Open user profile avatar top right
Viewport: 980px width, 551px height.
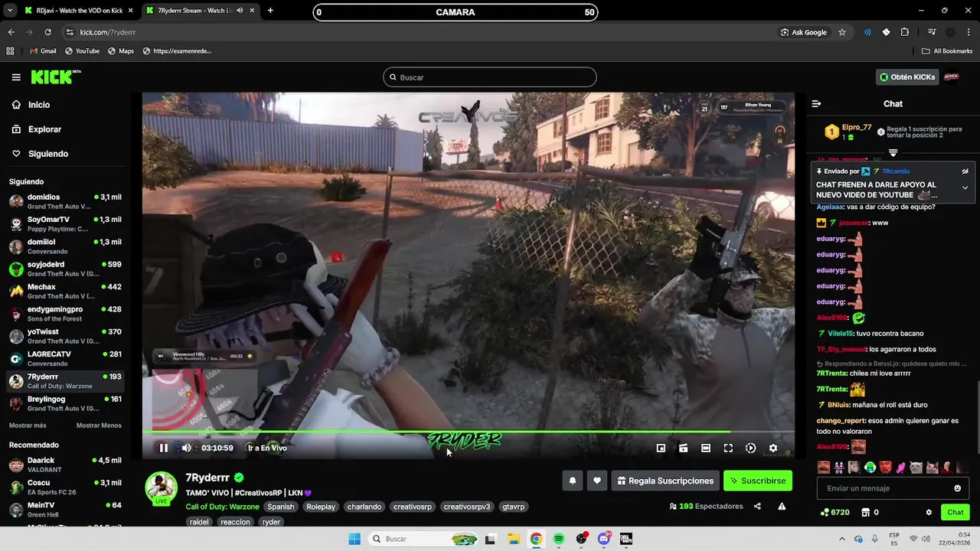coord(952,77)
